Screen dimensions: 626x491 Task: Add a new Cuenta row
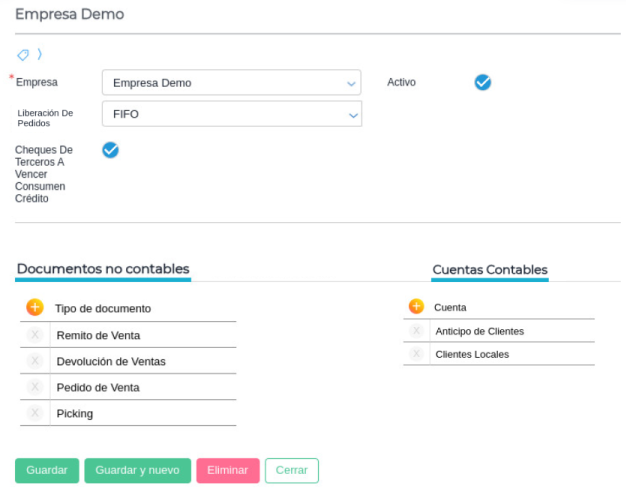click(416, 307)
